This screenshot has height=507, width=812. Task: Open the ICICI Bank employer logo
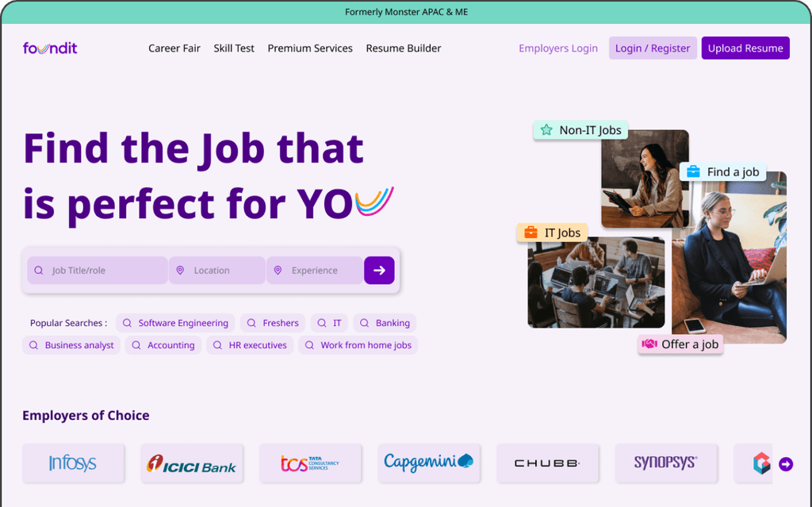[x=192, y=463]
